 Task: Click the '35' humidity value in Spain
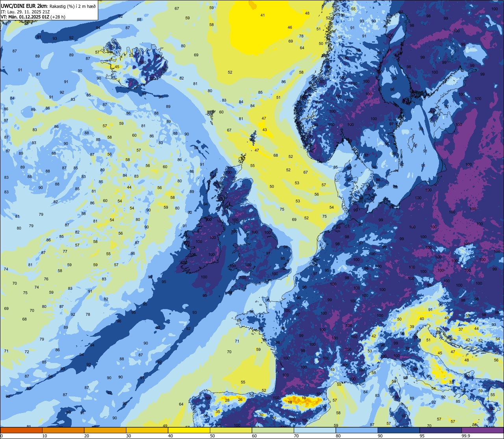click(x=218, y=411)
